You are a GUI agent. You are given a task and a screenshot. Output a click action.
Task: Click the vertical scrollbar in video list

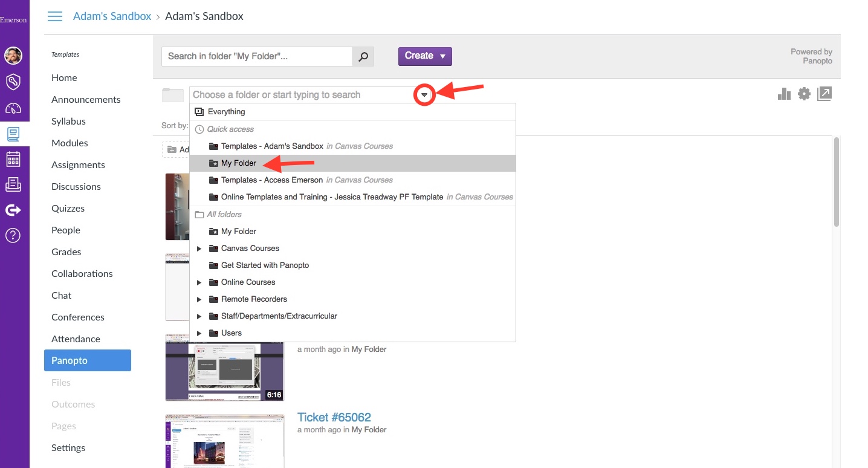coord(837,181)
